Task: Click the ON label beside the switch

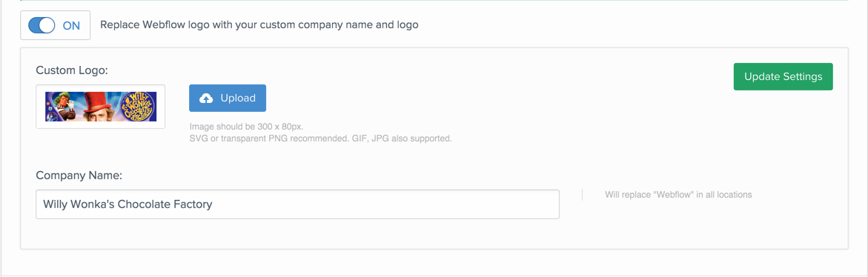Action: click(71, 25)
